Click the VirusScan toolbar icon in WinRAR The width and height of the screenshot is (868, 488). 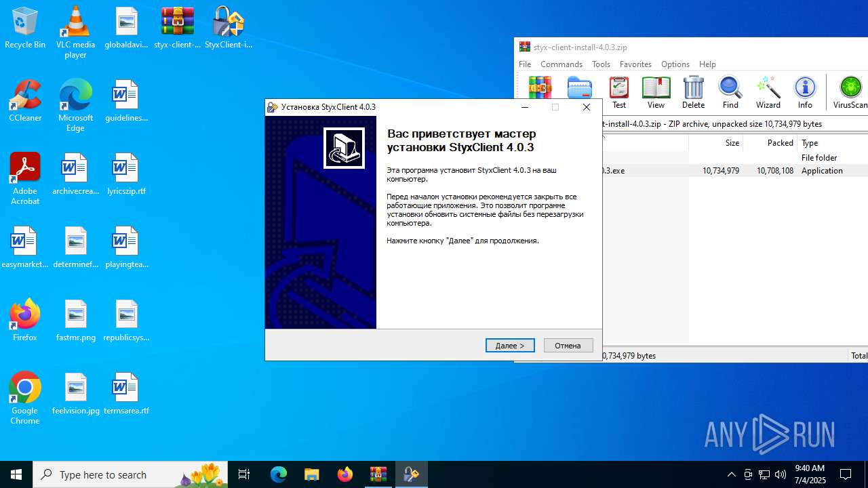[x=850, y=93]
